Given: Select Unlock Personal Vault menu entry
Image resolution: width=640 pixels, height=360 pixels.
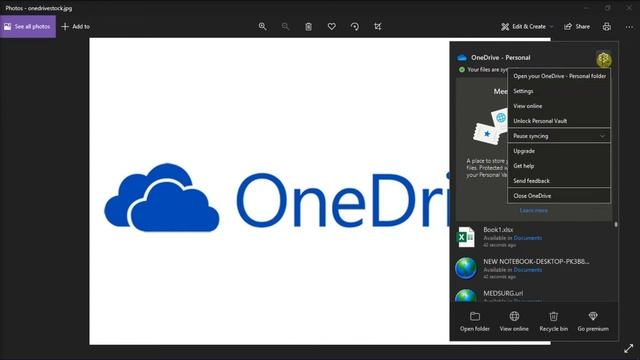Looking at the screenshot, I should pyautogui.click(x=559, y=121).
